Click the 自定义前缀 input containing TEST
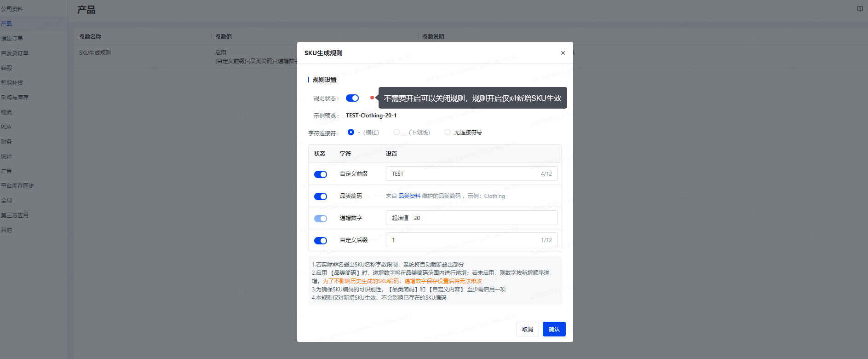The height and width of the screenshot is (359, 868). click(x=471, y=174)
